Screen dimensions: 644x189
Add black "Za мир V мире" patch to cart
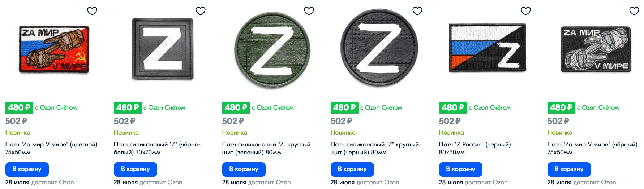coord(569,169)
